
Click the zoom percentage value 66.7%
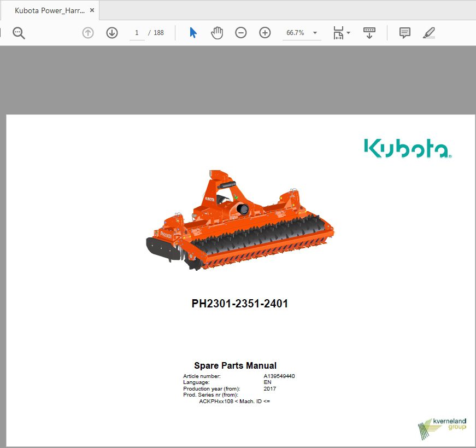coord(295,33)
